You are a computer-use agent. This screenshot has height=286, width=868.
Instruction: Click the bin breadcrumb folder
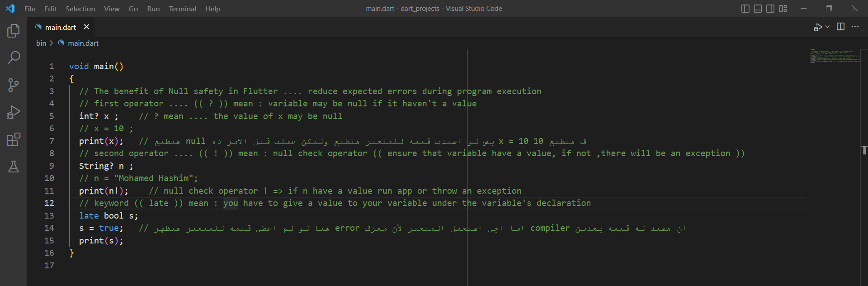click(41, 43)
